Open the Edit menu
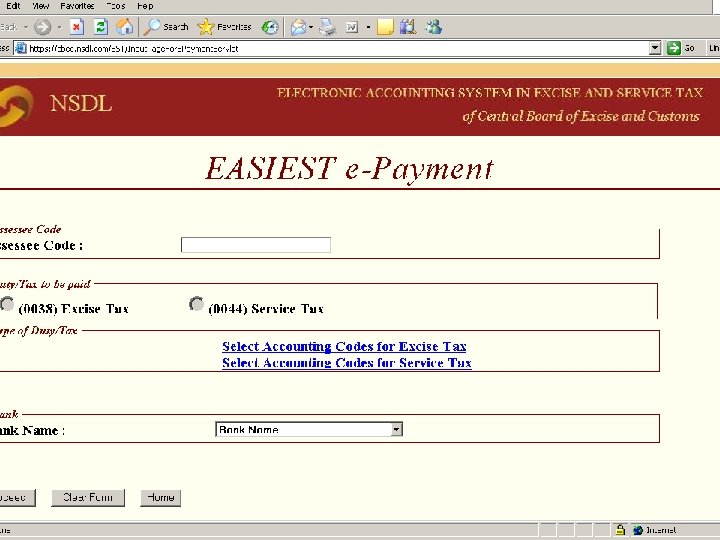This screenshot has width=720, height=540. tap(13, 6)
